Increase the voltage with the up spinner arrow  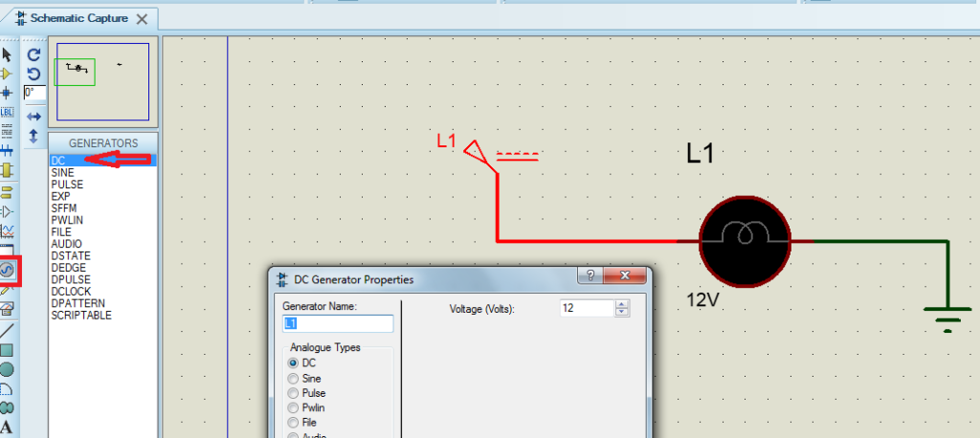[622, 305]
